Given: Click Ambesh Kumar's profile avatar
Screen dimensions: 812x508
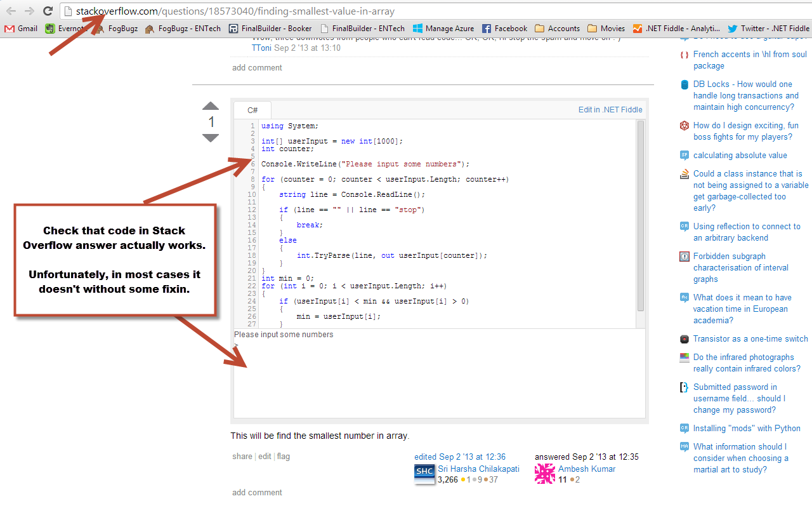Looking at the screenshot, I should pos(544,474).
